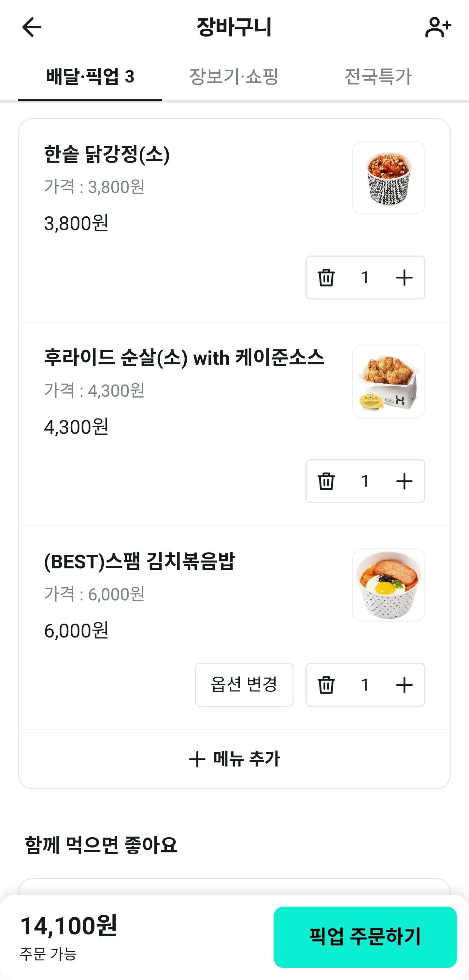Screen dimensions: 469x980
Task: View the 후라이드 순살(소) product image
Action: (x=389, y=381)
